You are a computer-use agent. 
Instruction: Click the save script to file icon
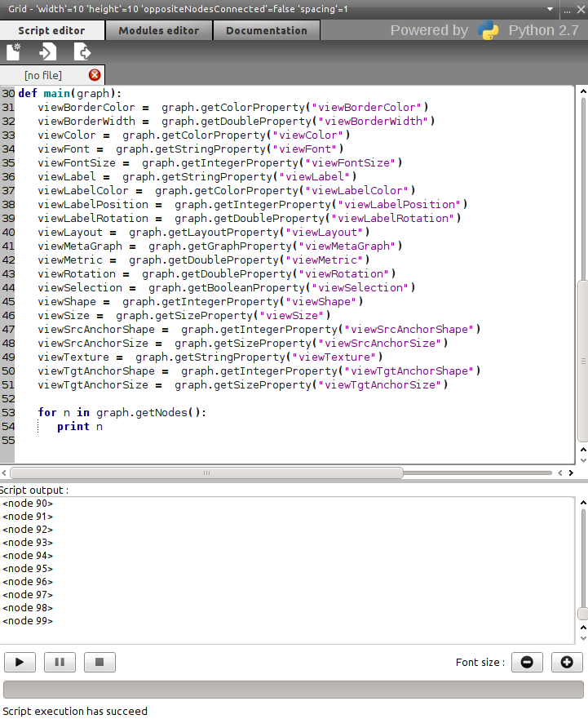(x=82, y=52)
